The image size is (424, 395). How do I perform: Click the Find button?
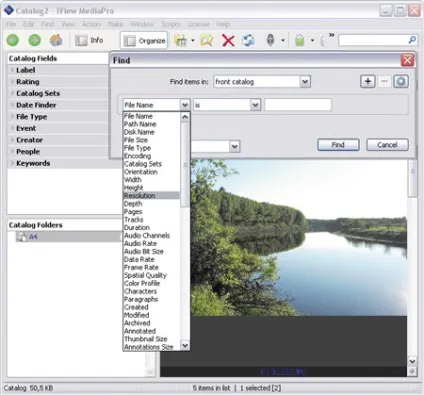click(x=338, y=145)
